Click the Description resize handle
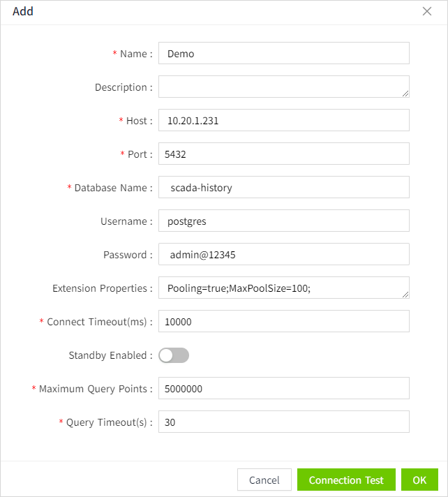 tap(405, 93)
